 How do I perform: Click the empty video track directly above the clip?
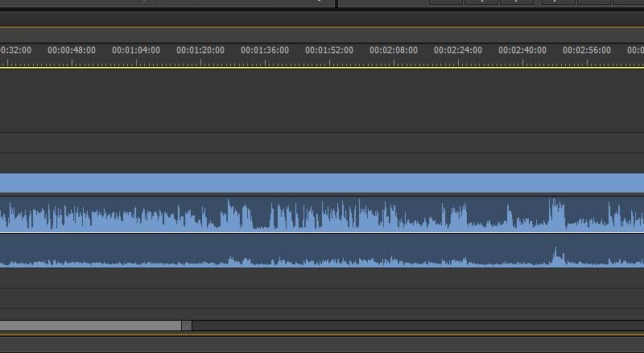point(322,163)
